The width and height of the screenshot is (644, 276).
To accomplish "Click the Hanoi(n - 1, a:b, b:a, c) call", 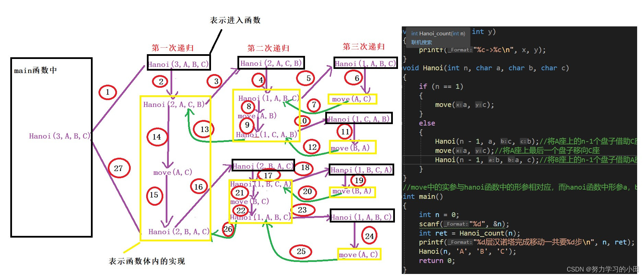I will click(x=487, y=160).
